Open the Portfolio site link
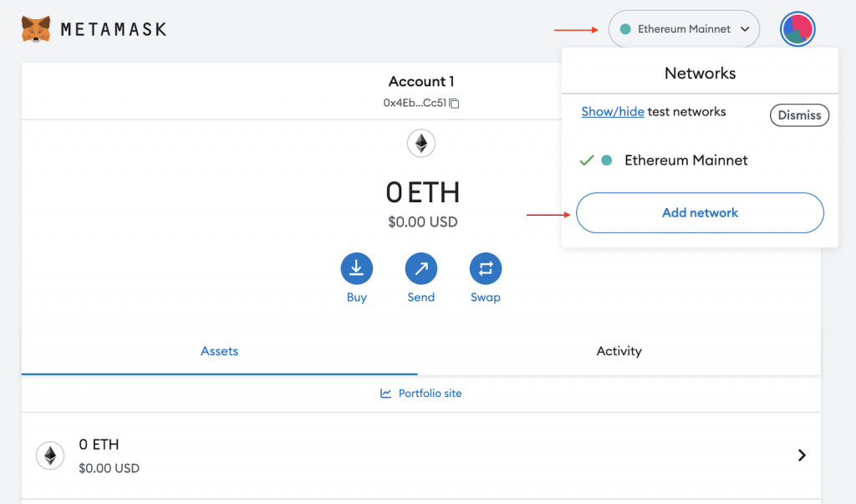 click(421, 393)
